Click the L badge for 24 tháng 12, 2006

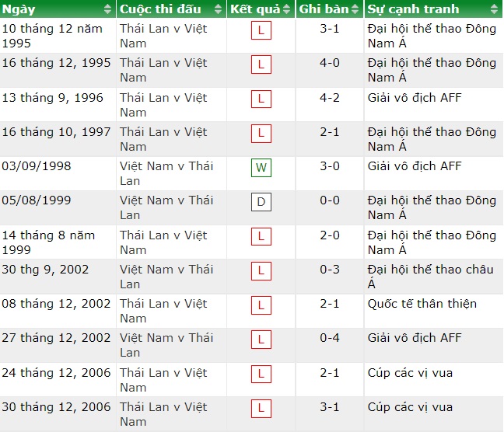[x=261, y=375]
